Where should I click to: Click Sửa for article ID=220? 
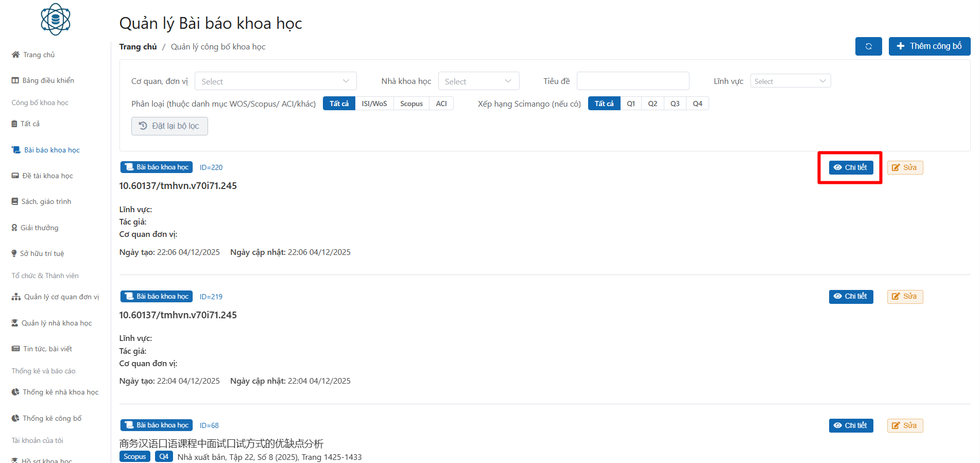[x=905, y=167]
